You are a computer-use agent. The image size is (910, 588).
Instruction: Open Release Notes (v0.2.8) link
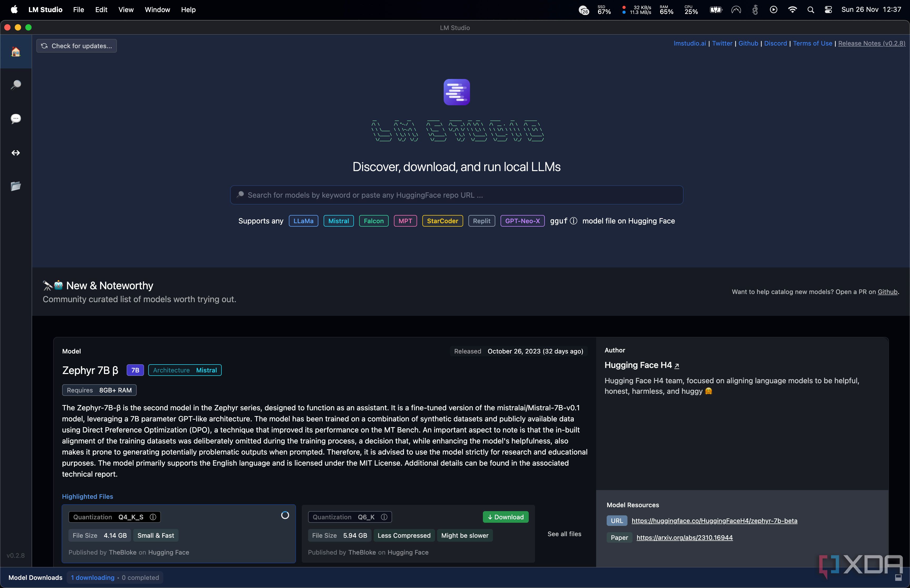coord(872,43)
